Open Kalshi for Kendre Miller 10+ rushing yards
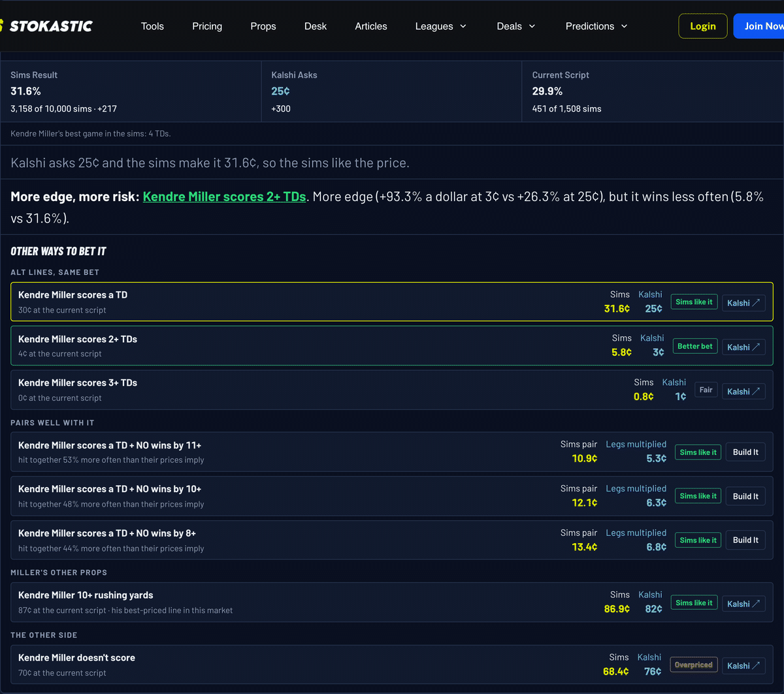Image resolution: width=784 pixels, height=694 pixels. point(743,604)
